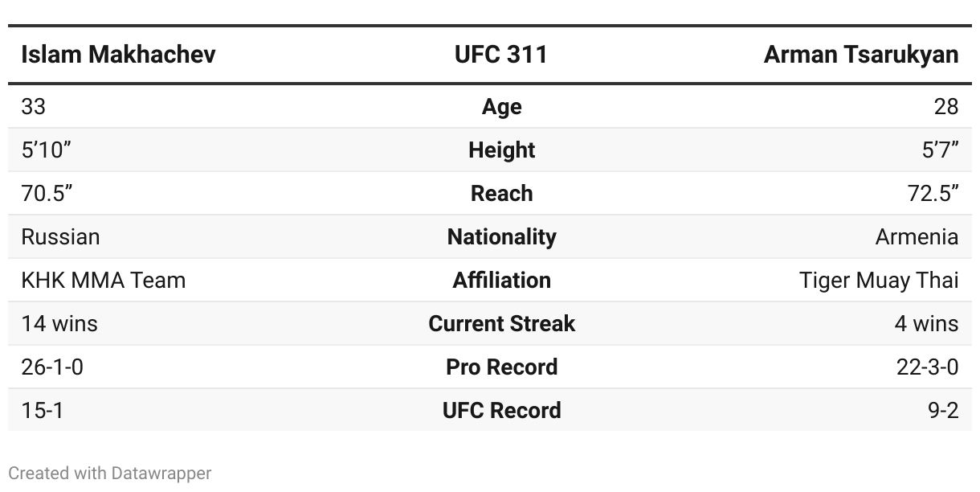Click the Created with Datawrapper link
980x492 pixels.
pyautogui.click(x=109, y=473)
